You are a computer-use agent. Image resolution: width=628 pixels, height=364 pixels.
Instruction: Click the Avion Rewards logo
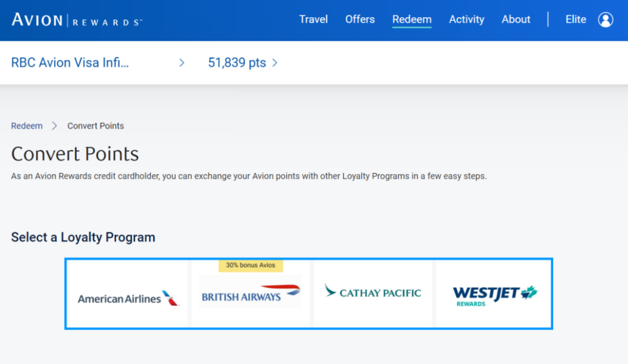pos(77,20)
